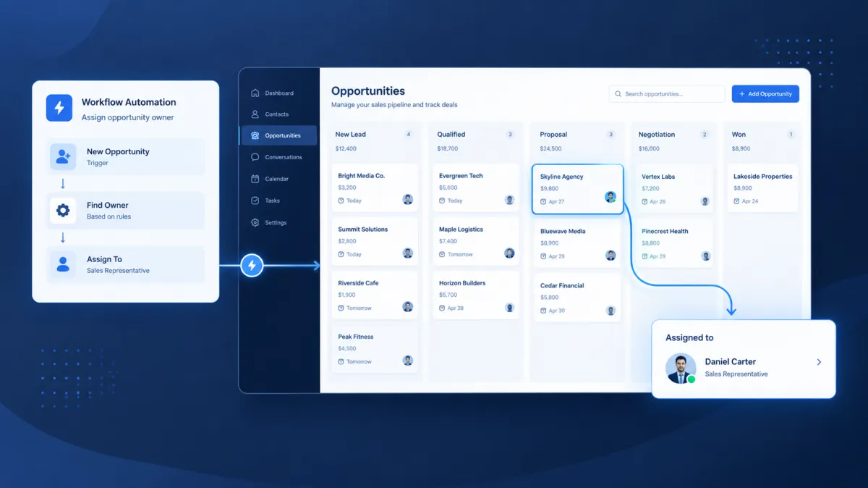
Task: Click the Negotiation column header
Action: (657, 135)
